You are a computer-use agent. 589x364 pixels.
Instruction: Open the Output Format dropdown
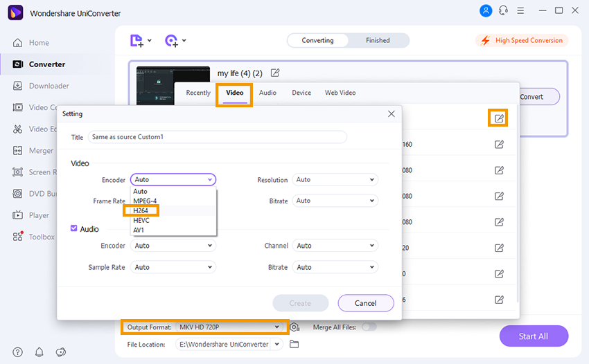(230, 327)
